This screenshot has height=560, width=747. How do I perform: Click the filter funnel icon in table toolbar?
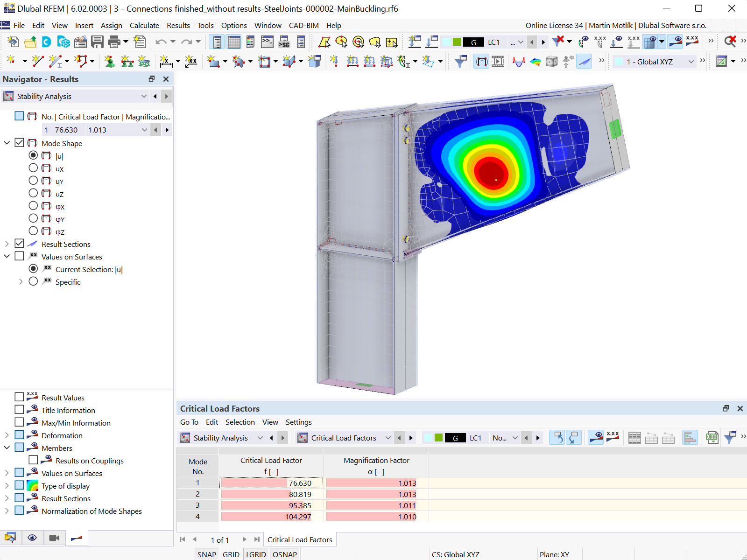[730, 438]
